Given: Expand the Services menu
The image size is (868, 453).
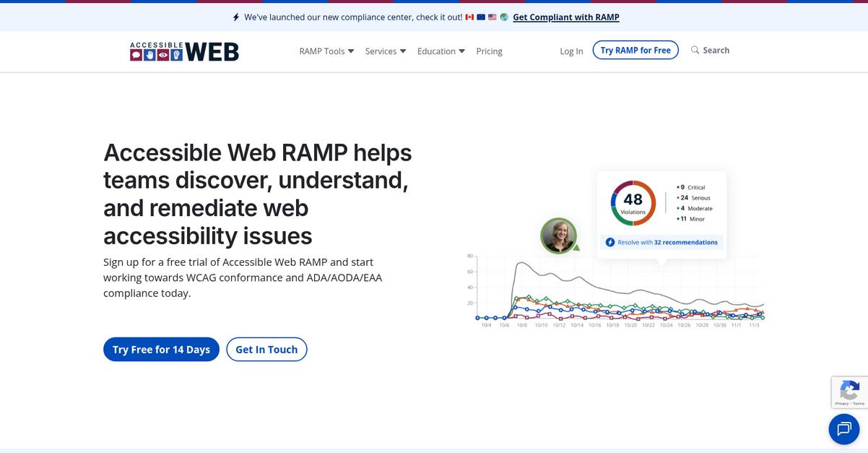Looking at the screenshot, I should [386, 51].
